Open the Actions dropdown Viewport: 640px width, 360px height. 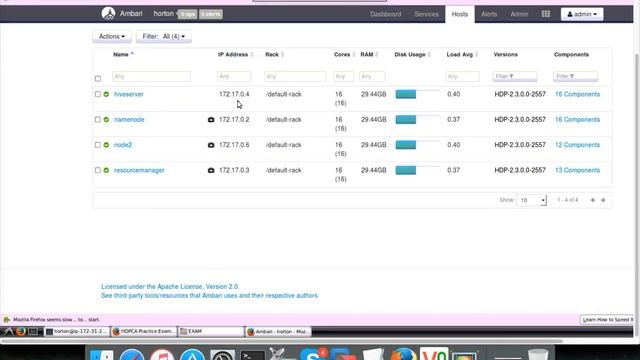(x=112, y=36)
